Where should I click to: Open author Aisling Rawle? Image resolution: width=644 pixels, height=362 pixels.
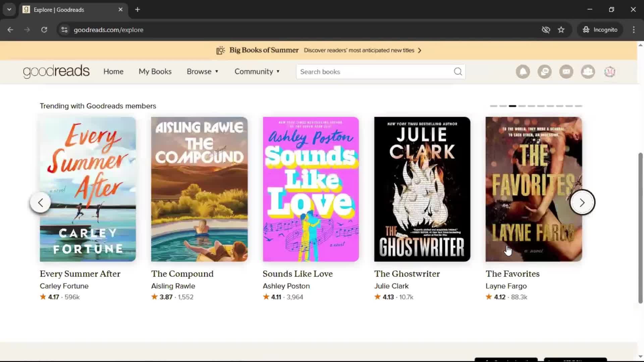173,286
